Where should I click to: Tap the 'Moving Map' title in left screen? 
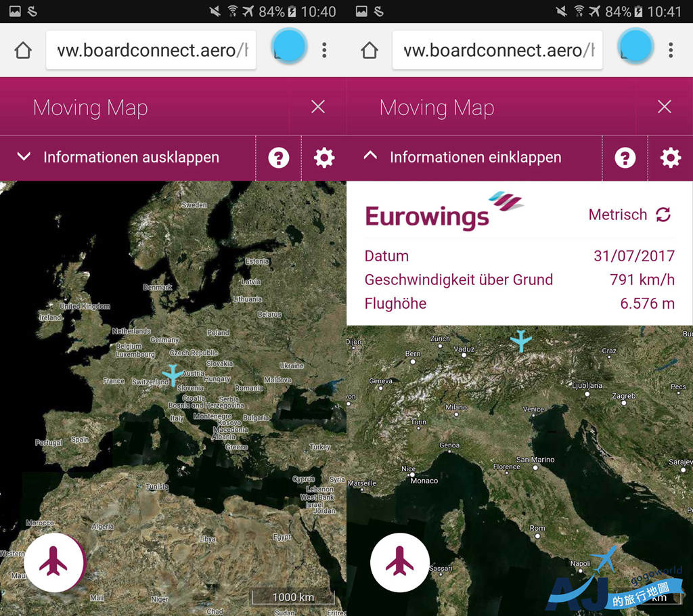point(91,108)
